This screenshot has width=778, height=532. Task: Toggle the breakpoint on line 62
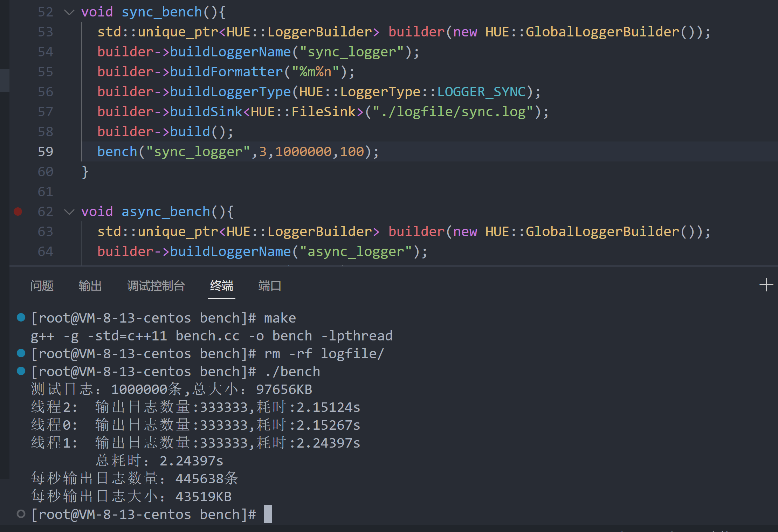[x=18, y=212]
